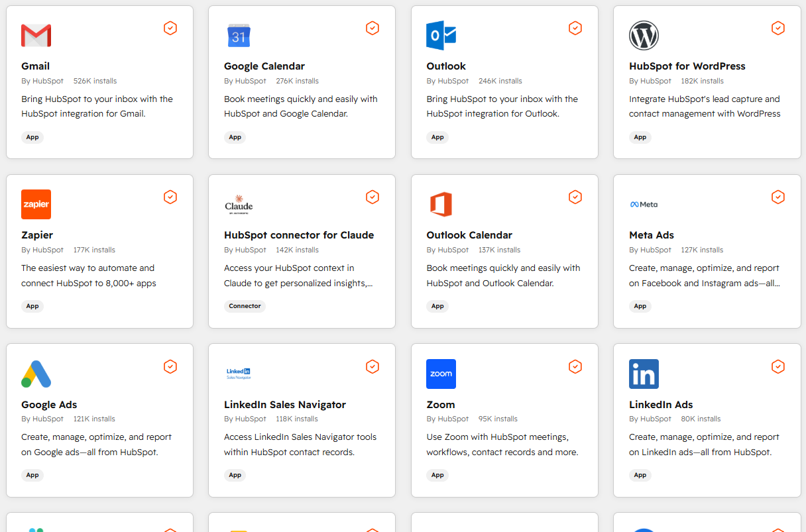
Task: Open the Zapier listing title
Action: click(x=37, y=235)
